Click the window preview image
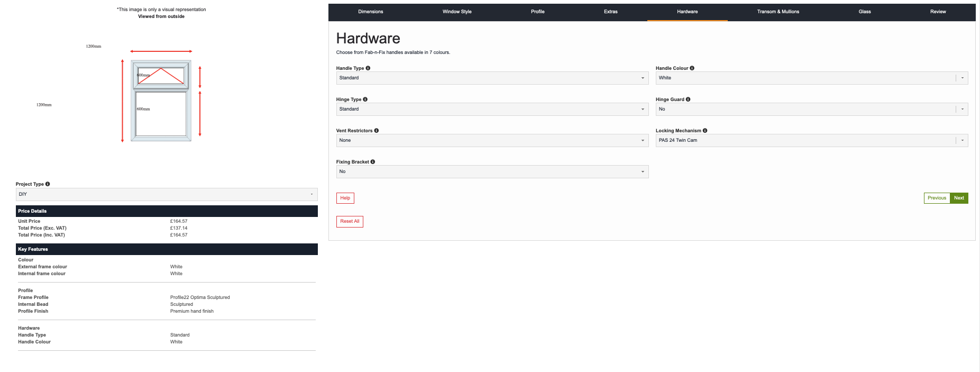 (161, 101)
